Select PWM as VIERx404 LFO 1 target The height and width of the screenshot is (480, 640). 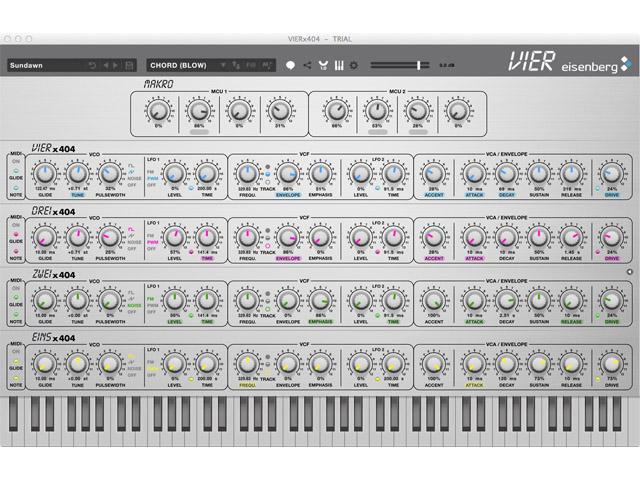click(152, 178)
